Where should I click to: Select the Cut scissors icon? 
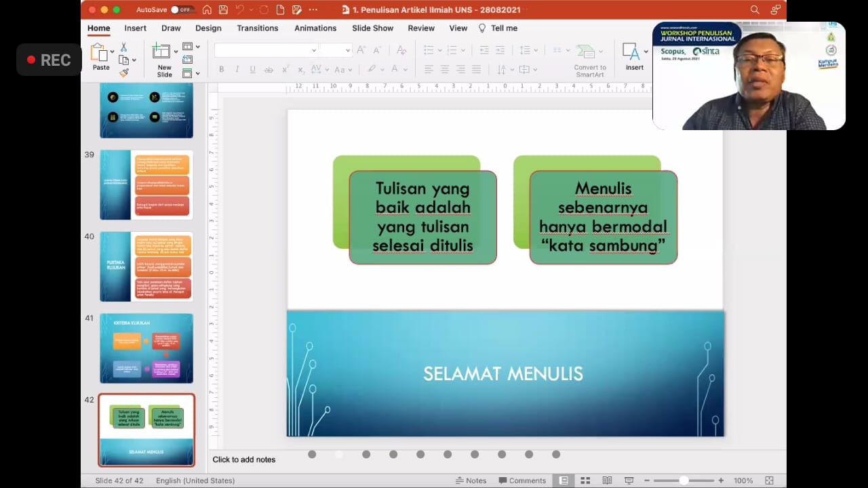pyautogui.click(x=123, y=47)
